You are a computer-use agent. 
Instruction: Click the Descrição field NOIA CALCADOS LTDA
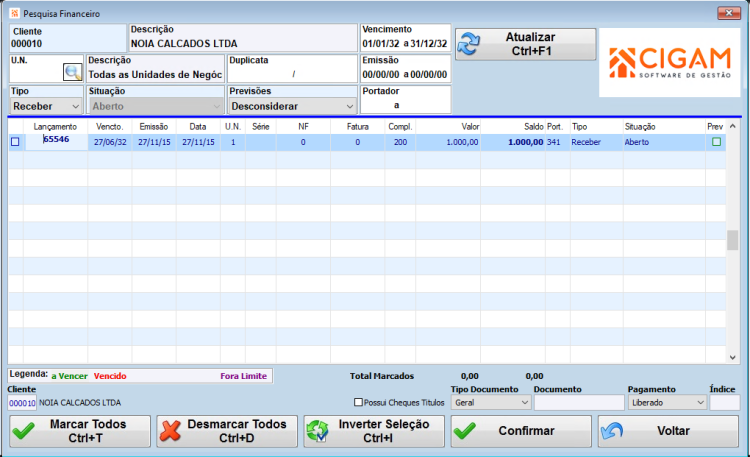[243, 38]
